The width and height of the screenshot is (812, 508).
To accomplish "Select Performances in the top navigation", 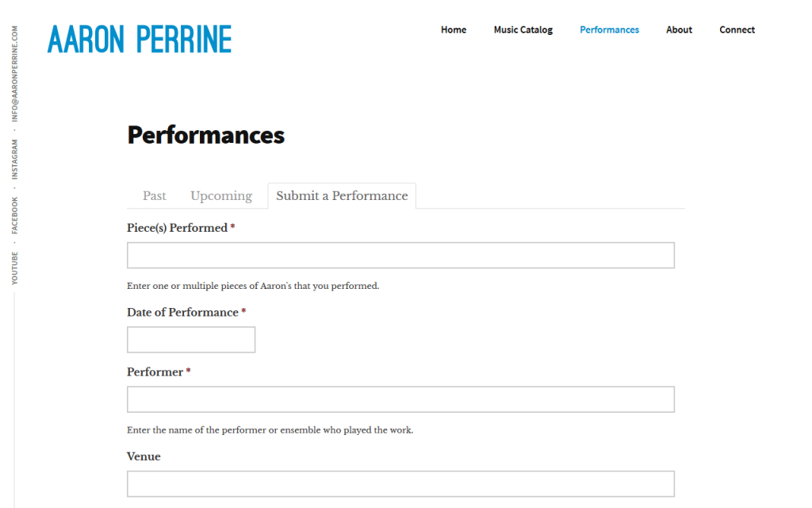I will [610, 30].
